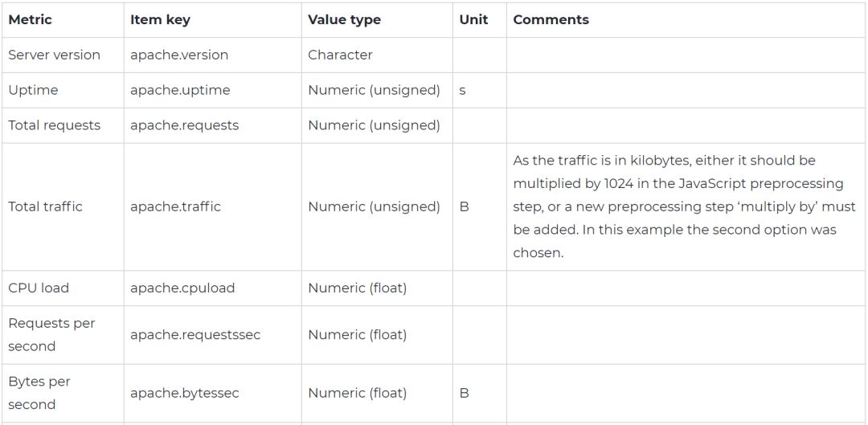Select the apache.uptime item key
Image resolution: width=868 pixels, height=425 pixels.
180,90
